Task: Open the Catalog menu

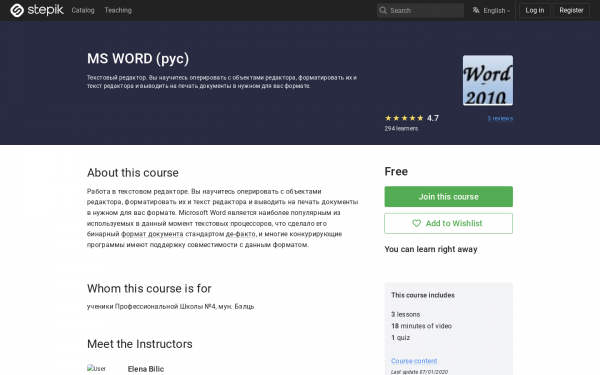Action: (83, 10)
